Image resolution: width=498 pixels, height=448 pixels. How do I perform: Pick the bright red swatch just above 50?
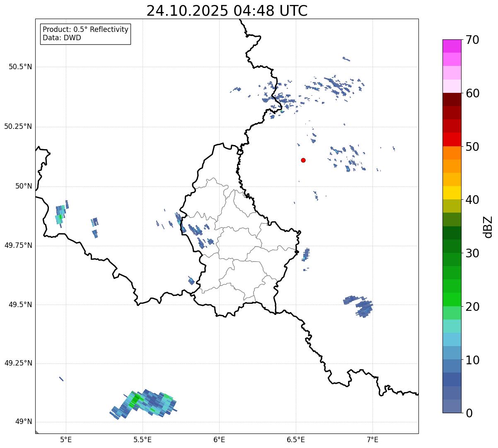(x=452, y=140)
